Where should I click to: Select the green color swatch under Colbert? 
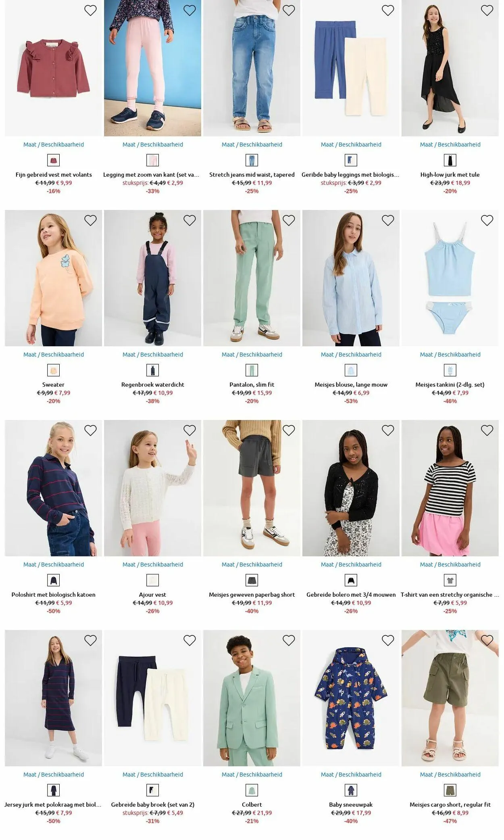tap(252, 790)
